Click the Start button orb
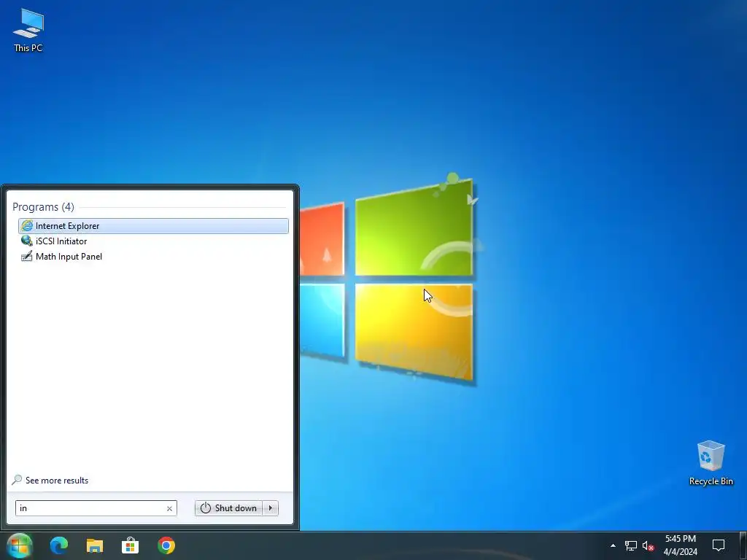This screenshot has height=560, width=747. point(20,545)
